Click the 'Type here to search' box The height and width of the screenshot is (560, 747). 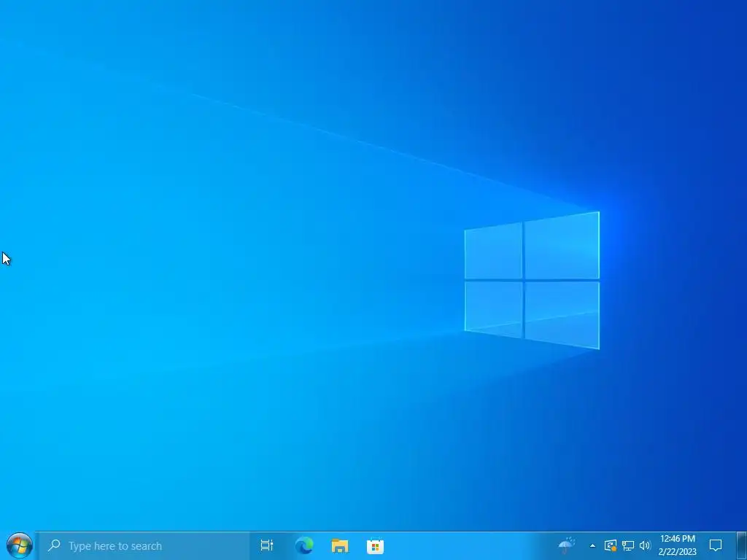144,545
